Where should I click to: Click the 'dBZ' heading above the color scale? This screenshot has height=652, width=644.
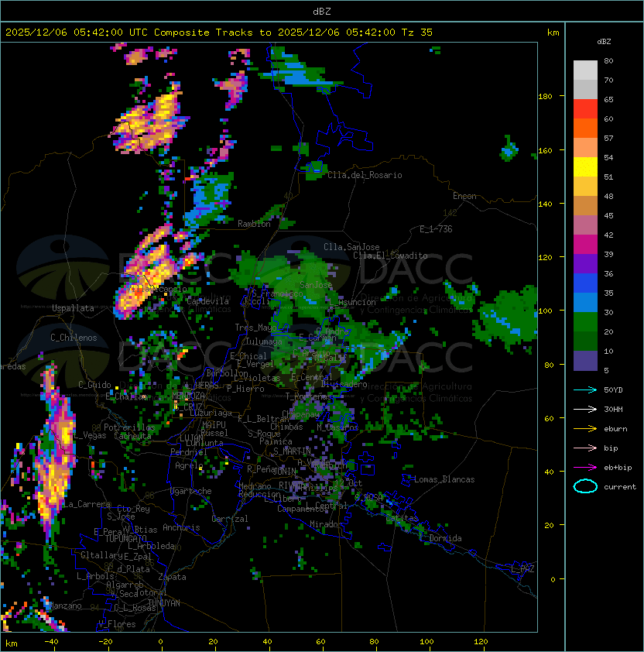click(x=604, y=42)
